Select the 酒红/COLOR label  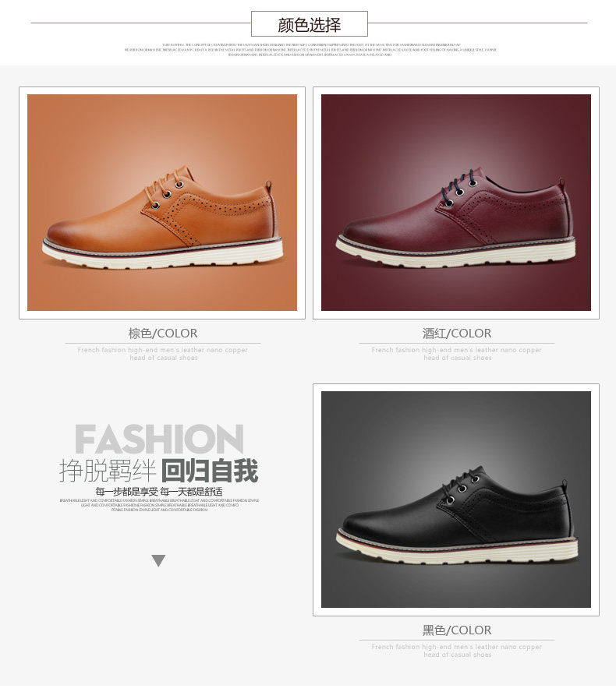click(457, 334)
